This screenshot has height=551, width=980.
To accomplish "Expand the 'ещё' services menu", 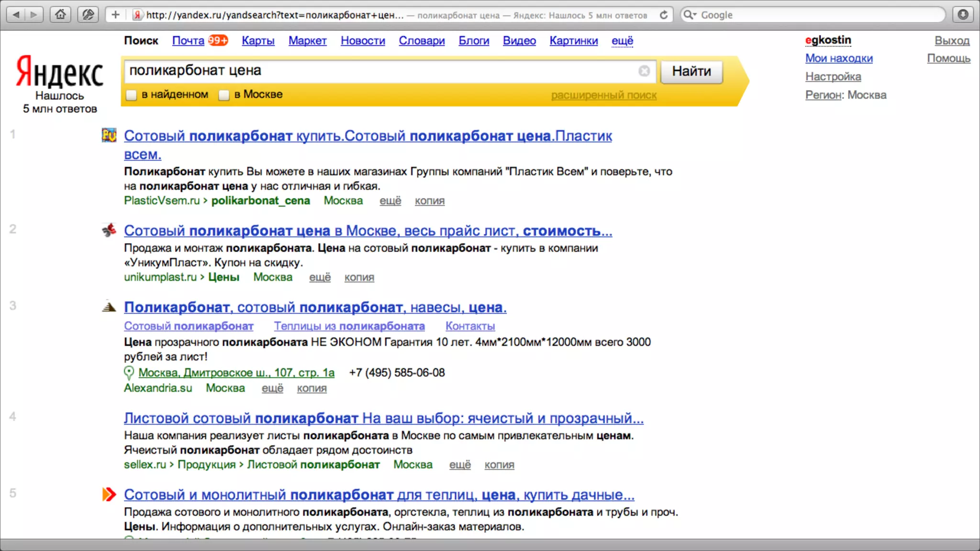I will click(622, 41).
